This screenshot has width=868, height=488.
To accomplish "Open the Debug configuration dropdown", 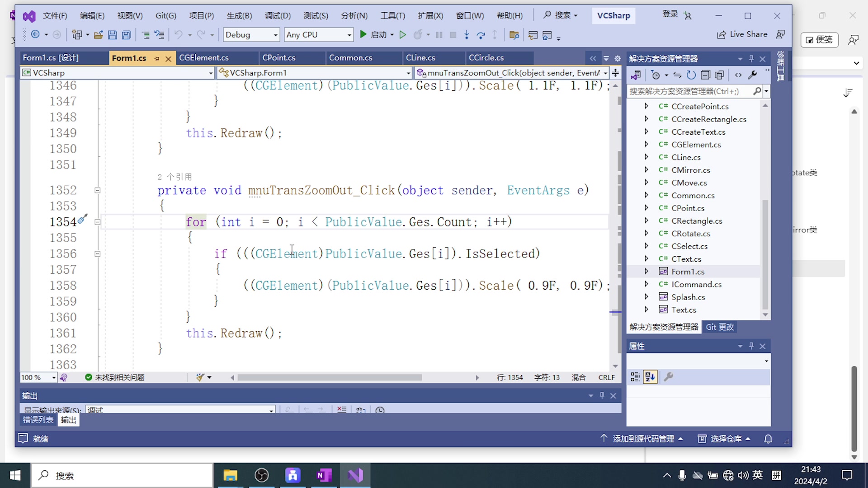I will [251, 35].
